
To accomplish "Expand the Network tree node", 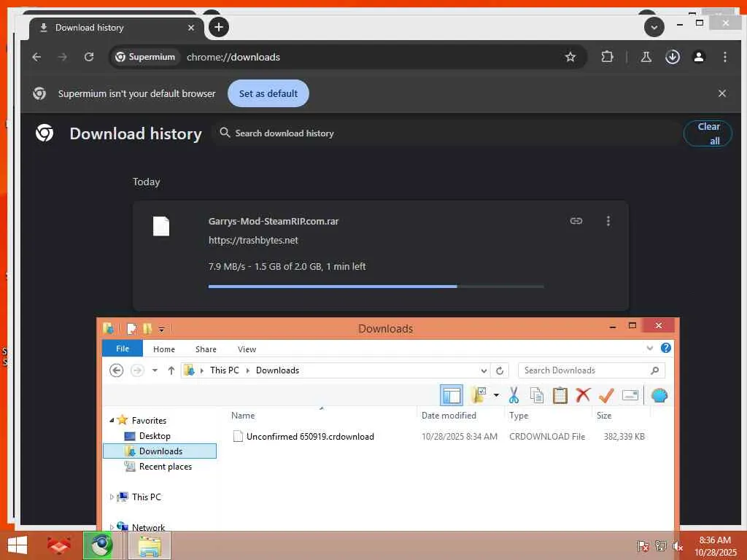I will pyautogui.click(x=112, y=527).
